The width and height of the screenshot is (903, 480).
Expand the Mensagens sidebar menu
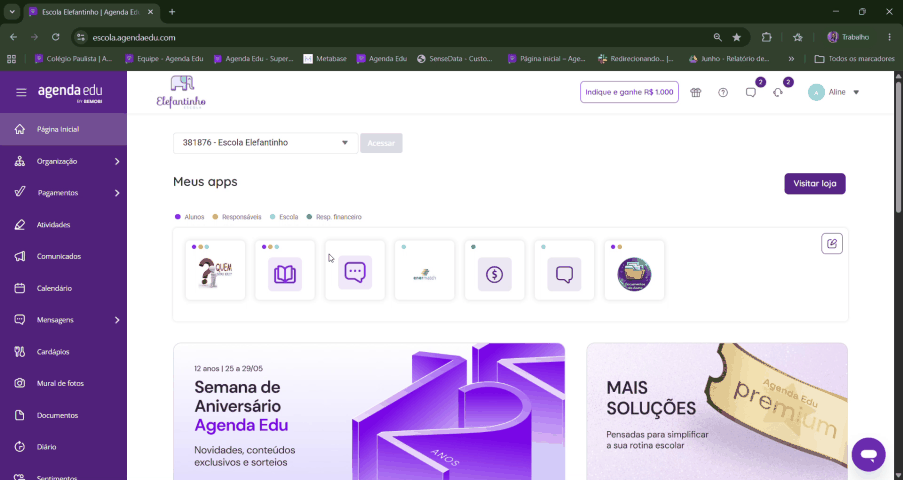63,320
